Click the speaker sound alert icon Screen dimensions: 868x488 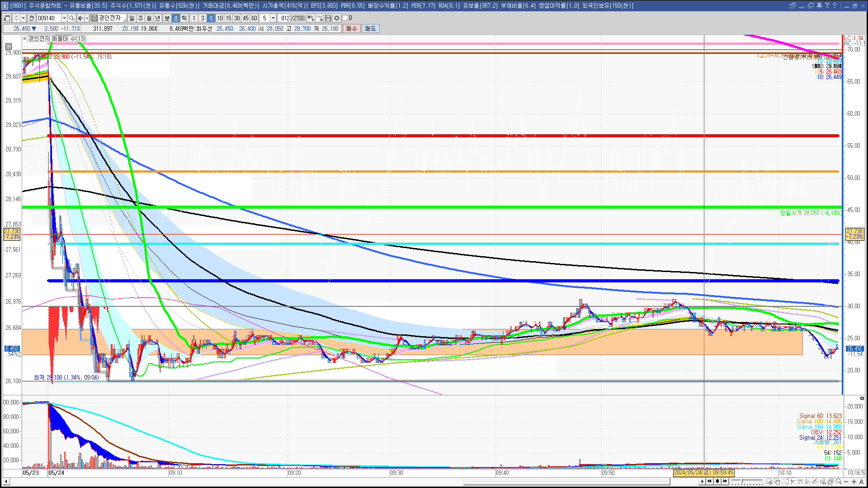click(80, 18)
